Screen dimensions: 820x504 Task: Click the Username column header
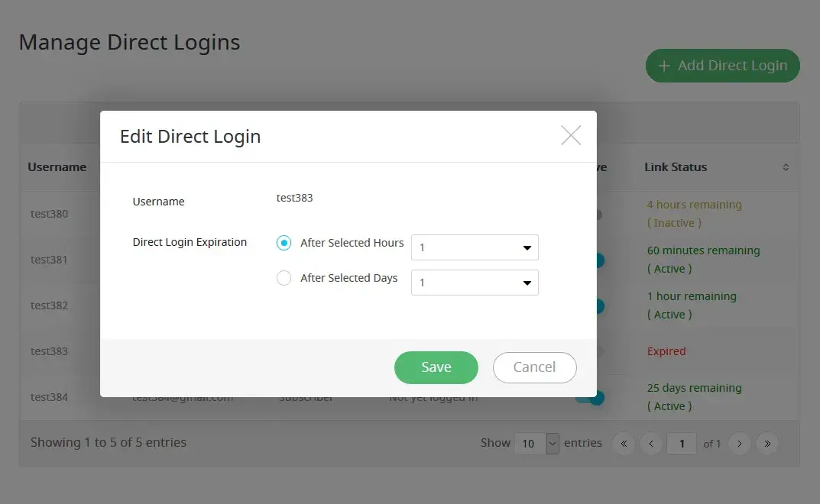[x=57, y=167]
